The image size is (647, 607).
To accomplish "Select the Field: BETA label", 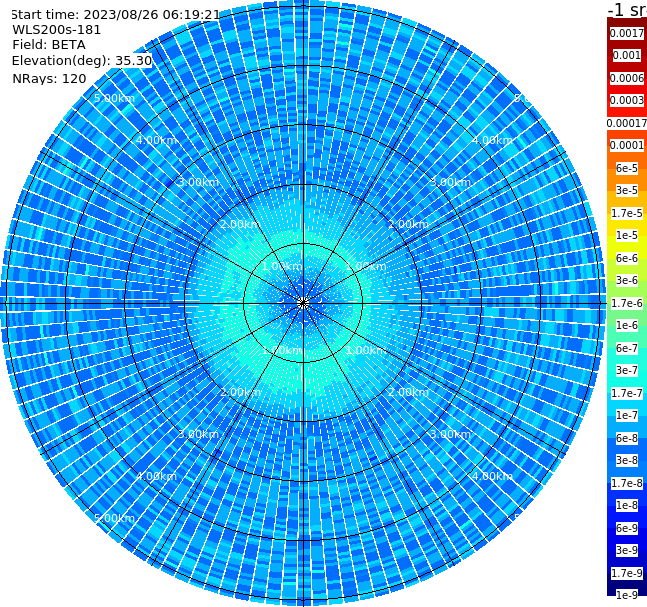I will coord(49,45).
